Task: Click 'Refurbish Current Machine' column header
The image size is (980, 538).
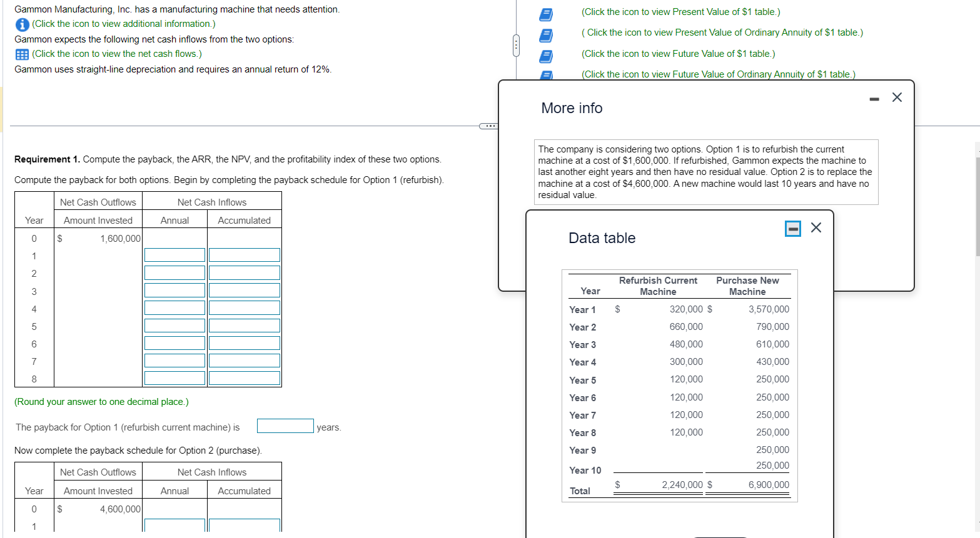Action: [x=658, y=286]
